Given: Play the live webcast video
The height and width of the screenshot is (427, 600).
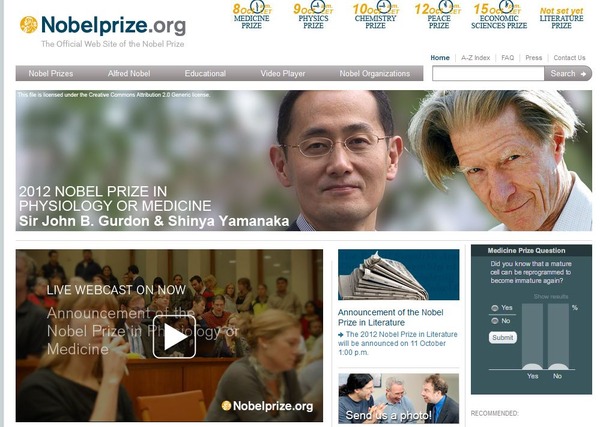Looking at the screenshot, I should [x=174, y=337].
